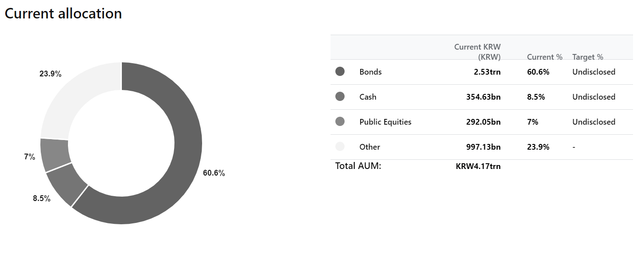
Task: Click the Other legend color dot
Action: (340, 147)
